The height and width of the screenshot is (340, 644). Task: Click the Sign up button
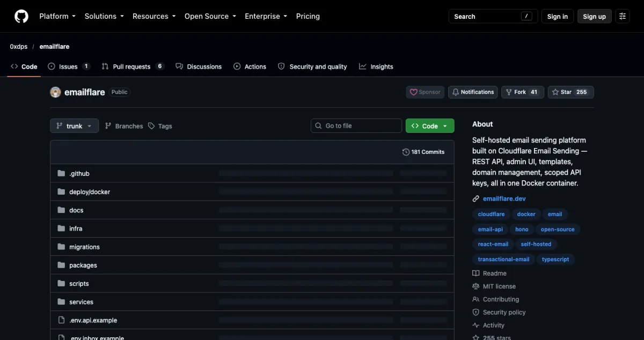point(595,16)
